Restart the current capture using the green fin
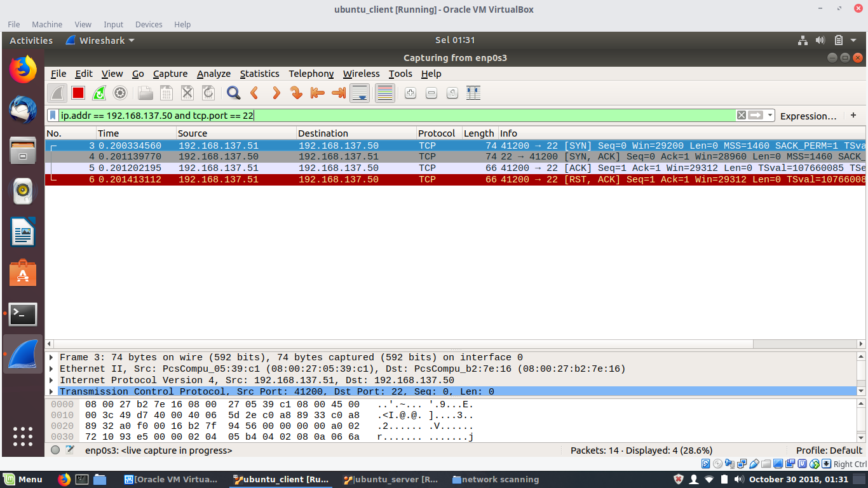Image resolution: width=868 pixels, height=488 pixels. (99, 93)
